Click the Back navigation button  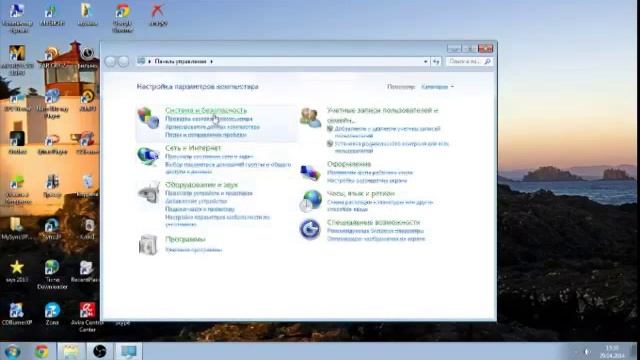coord(110,61)
